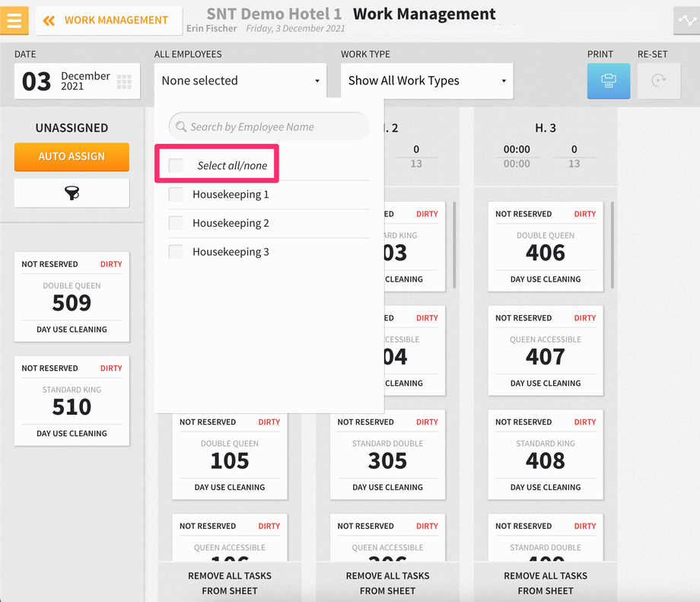Check the Housekeeping 2 checkbox
700x602 pixels.
click(176, 223)
